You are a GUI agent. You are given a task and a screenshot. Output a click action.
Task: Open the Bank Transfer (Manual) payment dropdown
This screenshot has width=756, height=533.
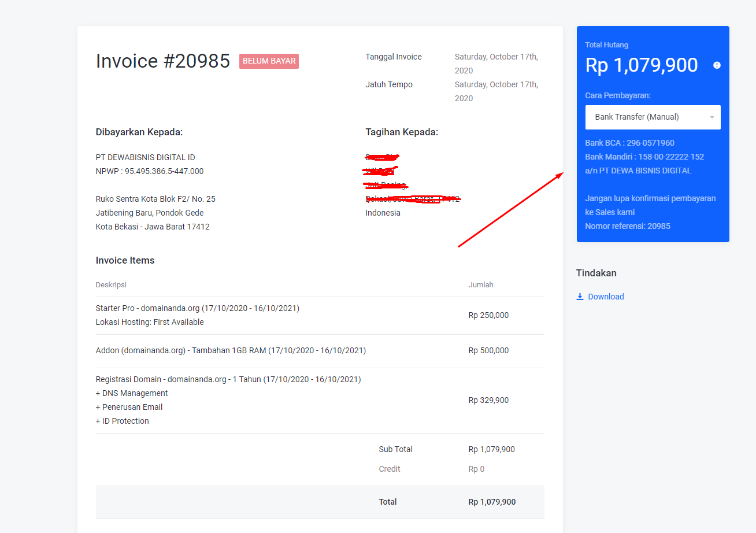pos(652,117)
